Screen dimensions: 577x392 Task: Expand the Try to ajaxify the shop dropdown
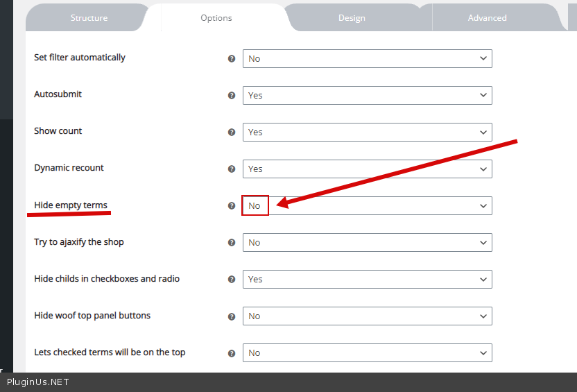tap(367, 243)
